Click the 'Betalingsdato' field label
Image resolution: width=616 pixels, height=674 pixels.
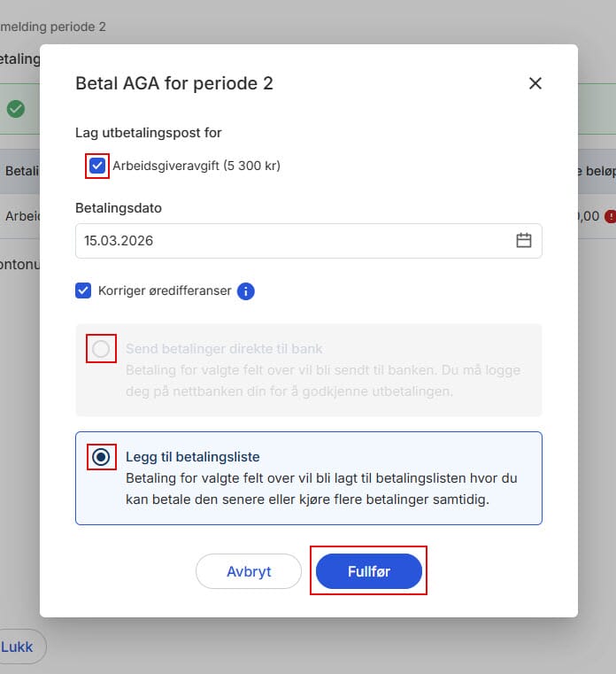click(119, 208)
